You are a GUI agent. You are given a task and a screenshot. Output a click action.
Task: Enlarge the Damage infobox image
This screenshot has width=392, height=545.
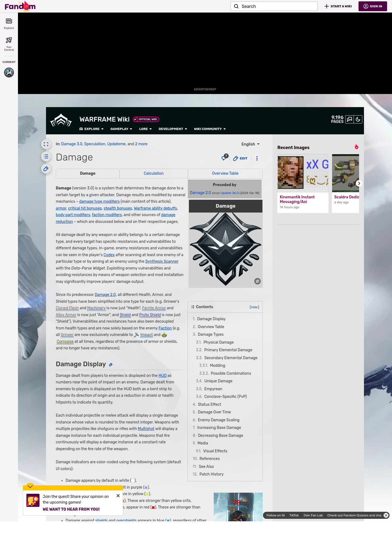click(258, 281)
